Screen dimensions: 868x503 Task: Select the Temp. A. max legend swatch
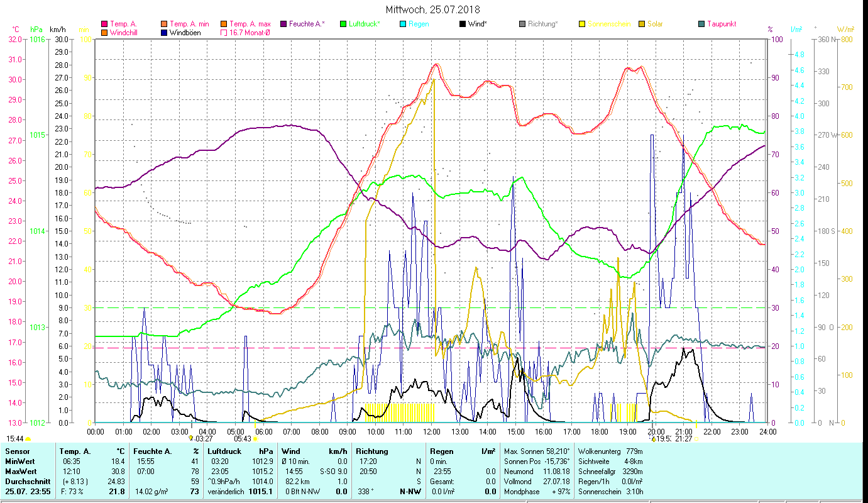222,25
